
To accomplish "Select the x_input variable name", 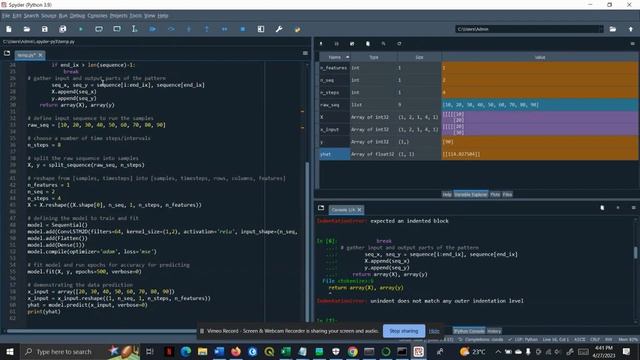I will [x=329, y=129].
